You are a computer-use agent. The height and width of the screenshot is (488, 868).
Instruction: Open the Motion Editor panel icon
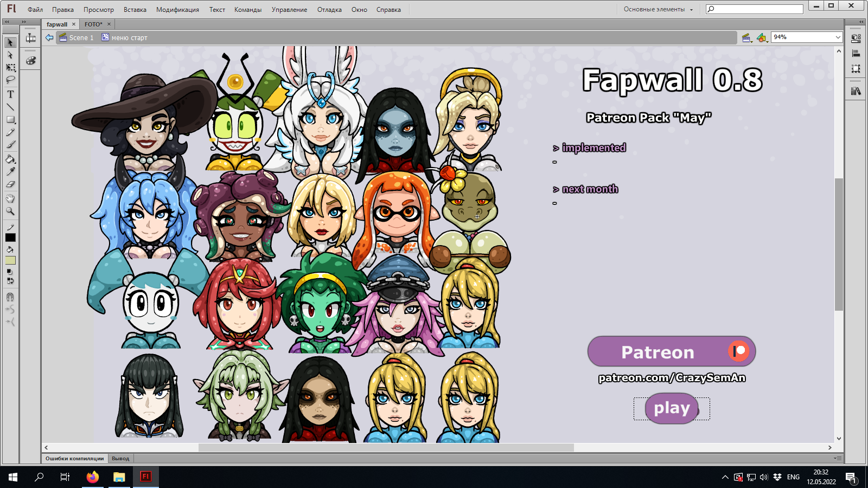coord(31,38)
